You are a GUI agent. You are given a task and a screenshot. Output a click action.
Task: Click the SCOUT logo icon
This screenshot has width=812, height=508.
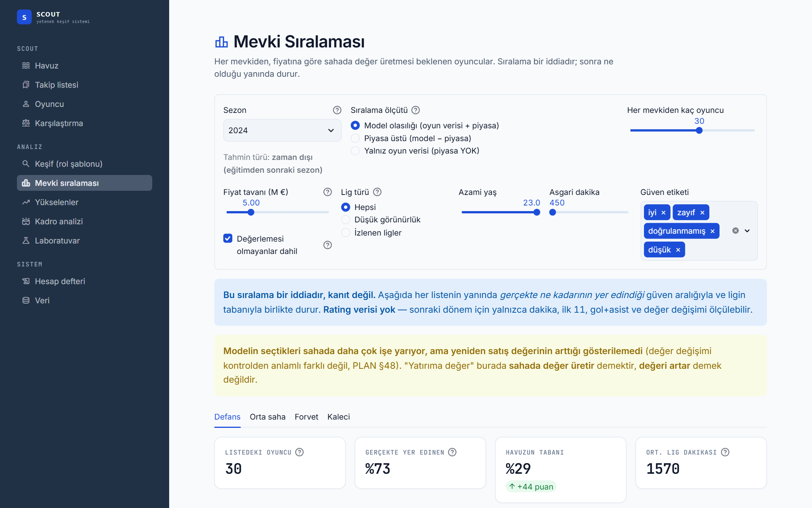[x=24, y=17]
